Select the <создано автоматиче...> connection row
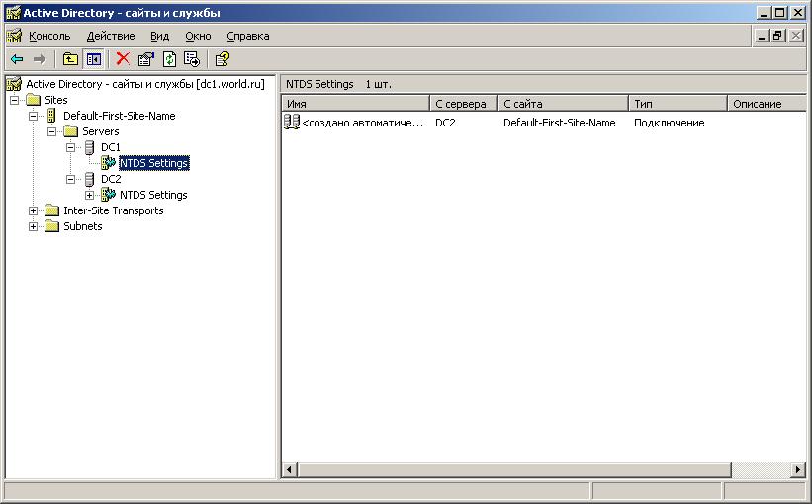The width and height of the screenshot is (812, 504). click(x=363, y=123)
